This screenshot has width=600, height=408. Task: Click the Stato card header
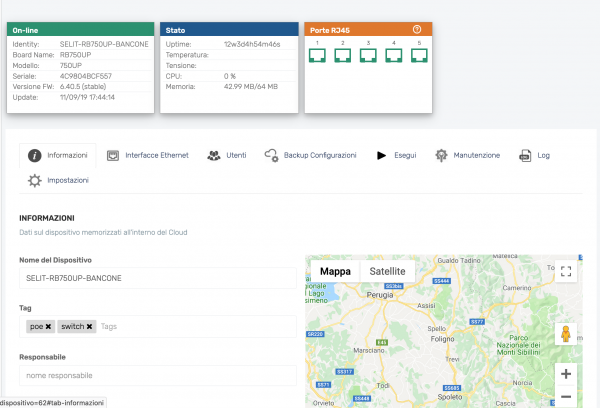click(x=229, y=29)
